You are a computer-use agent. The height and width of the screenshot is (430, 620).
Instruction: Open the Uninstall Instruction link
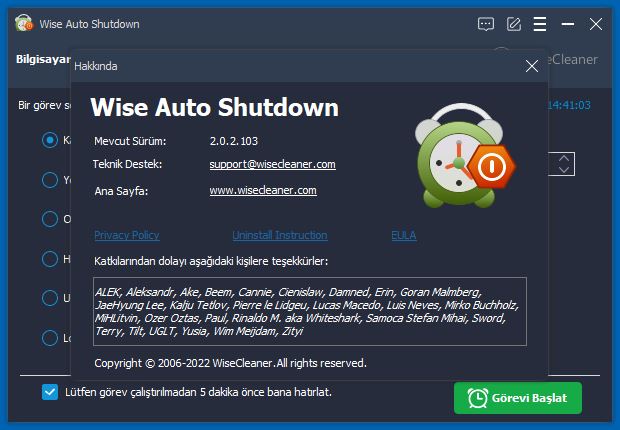(x=280, y=235)
